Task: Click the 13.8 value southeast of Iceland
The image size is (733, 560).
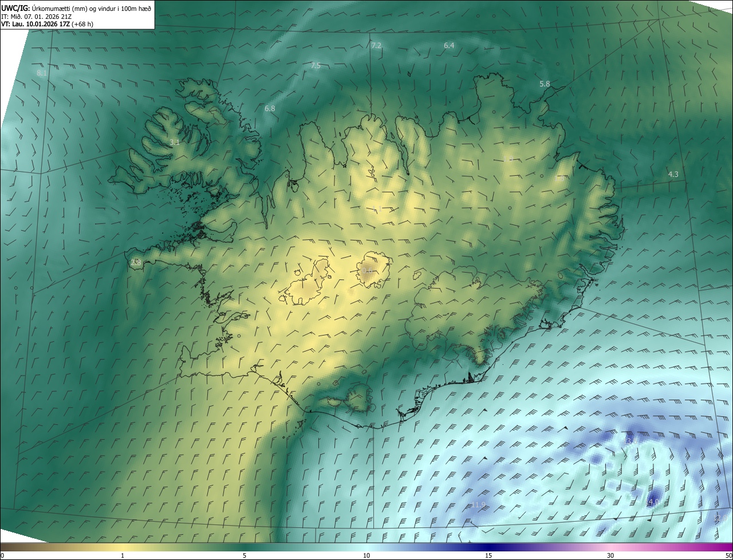Action: click(631, 441)
